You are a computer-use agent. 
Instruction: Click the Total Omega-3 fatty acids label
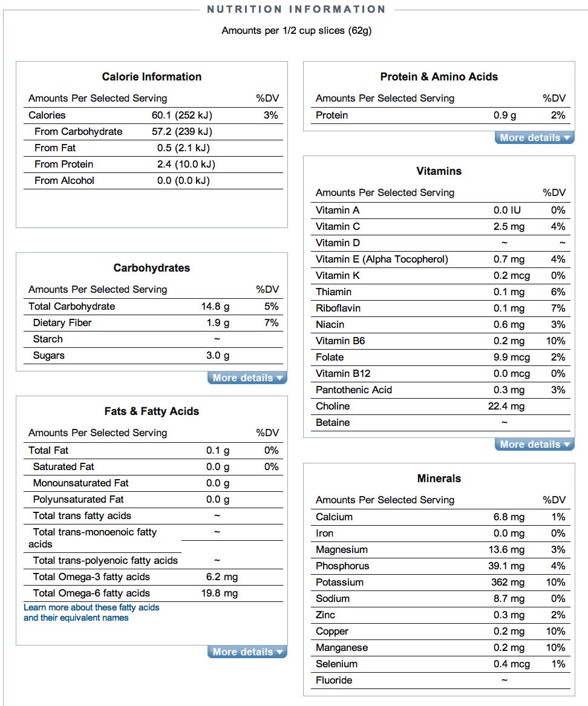[91, 577]
